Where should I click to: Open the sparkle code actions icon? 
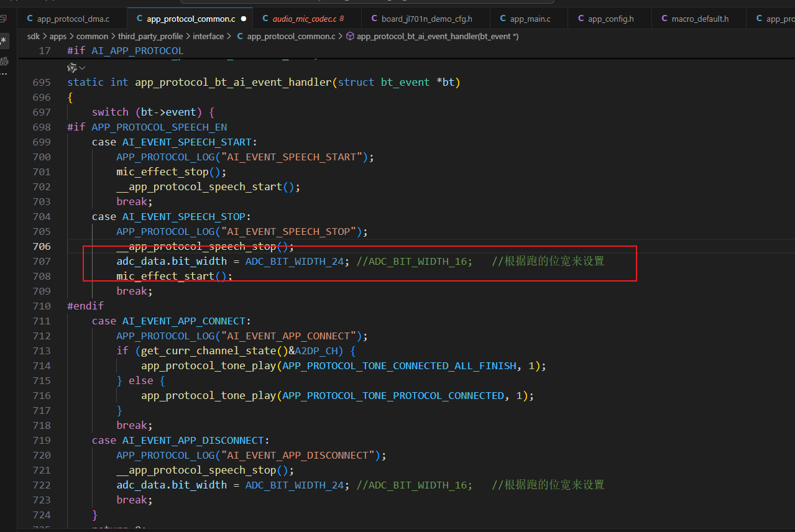coord(72,67)
